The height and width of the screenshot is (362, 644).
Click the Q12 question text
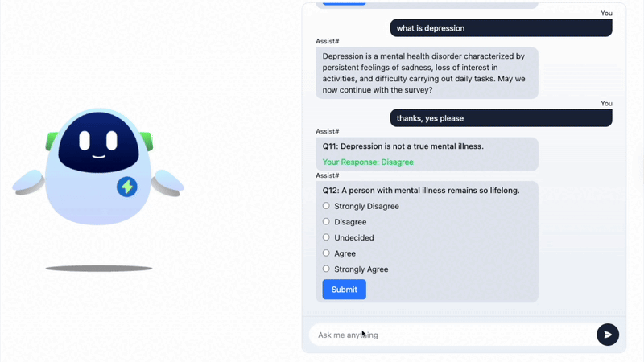421,191
